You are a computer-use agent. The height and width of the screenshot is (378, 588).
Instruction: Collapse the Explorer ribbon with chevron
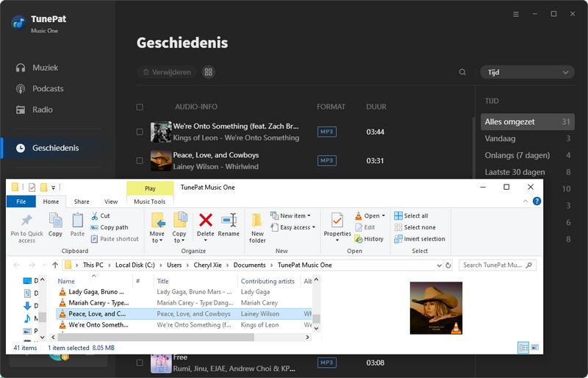[526, 202]
